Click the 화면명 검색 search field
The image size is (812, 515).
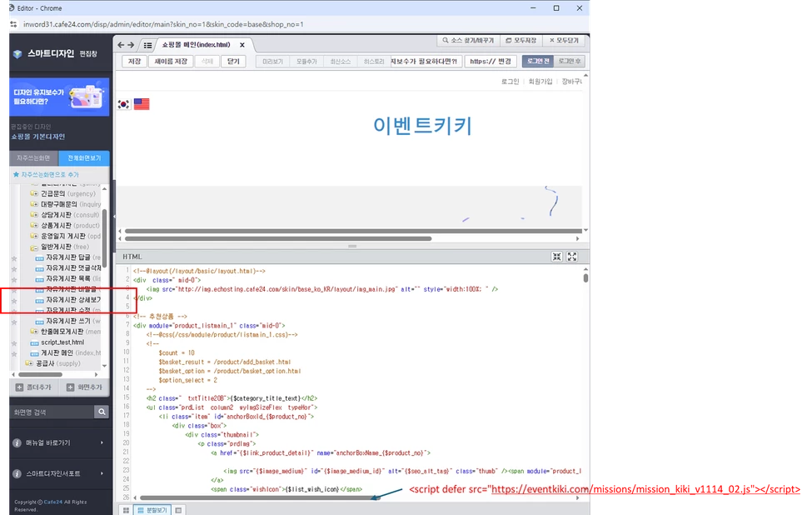(x=52, y=412)
